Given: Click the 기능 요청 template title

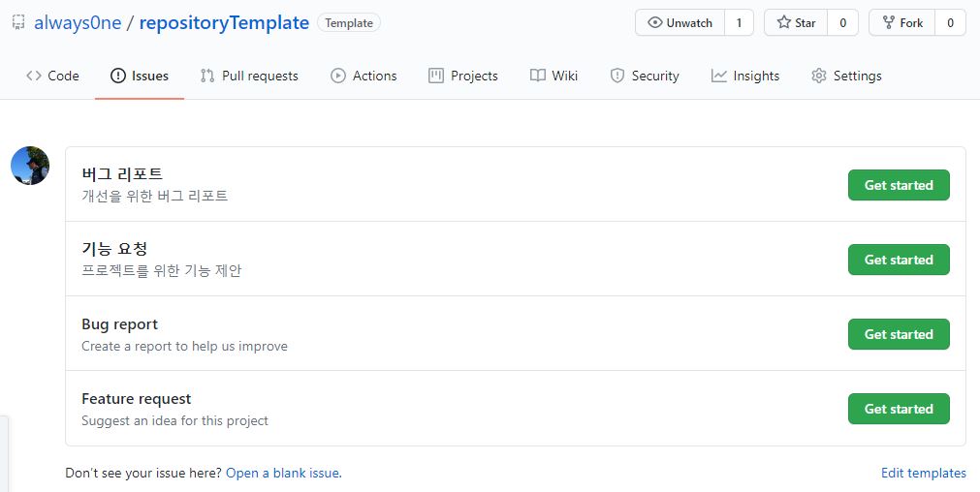Looking at the screenshot, I should (x=115, y=249).
